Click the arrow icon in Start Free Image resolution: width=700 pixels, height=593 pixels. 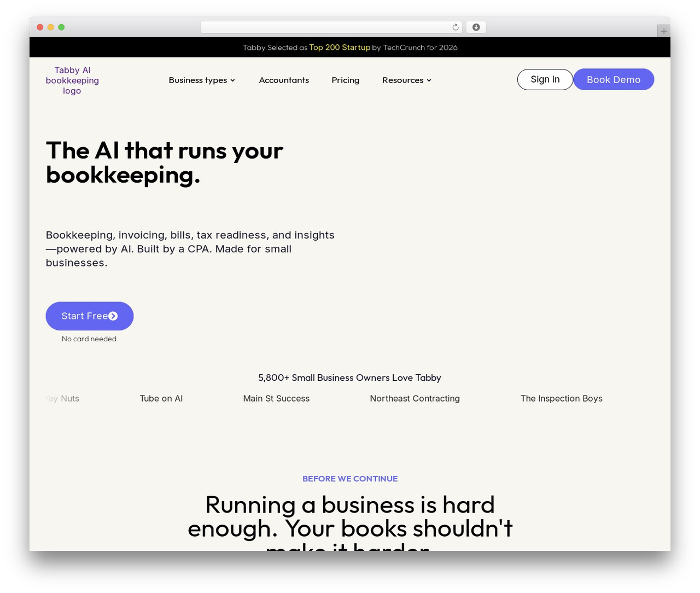coord(113,316)
